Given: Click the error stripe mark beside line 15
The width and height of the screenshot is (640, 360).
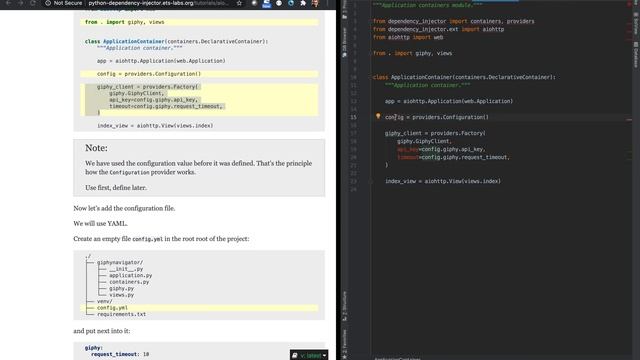Looking at the screenshot, I should click(x=629, y=120).
